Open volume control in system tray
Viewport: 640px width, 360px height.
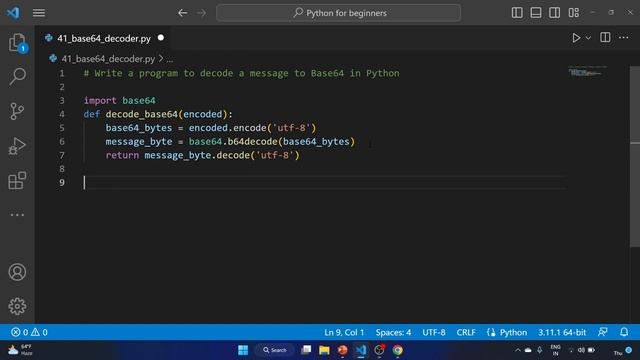(581, 350)
